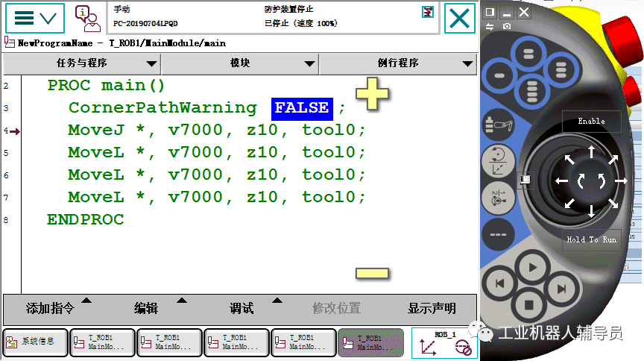Push joystick right arrow
This screenshot has width=644, height=361.
(x=621, y=181)
